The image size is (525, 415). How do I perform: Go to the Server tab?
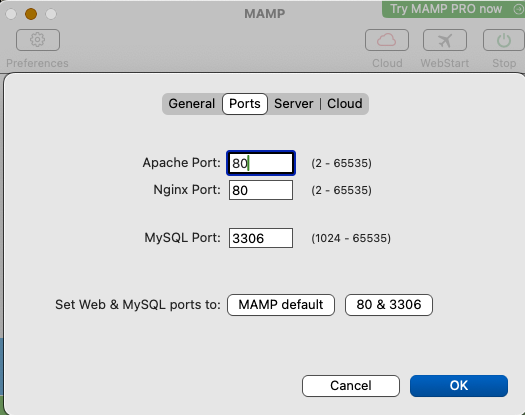pyautogui.click(x=294, y=104)
